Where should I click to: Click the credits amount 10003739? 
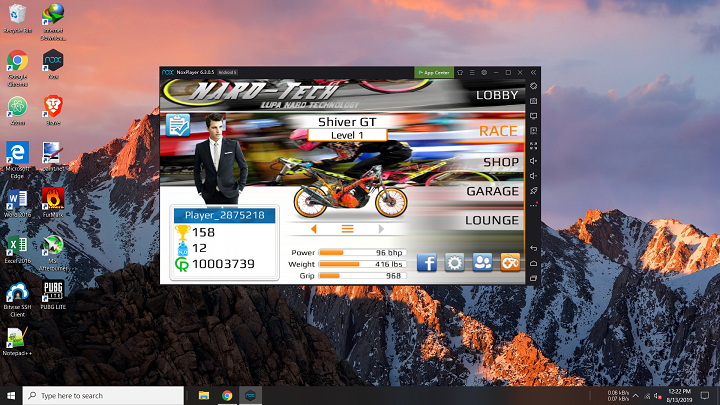pos(223,264)
